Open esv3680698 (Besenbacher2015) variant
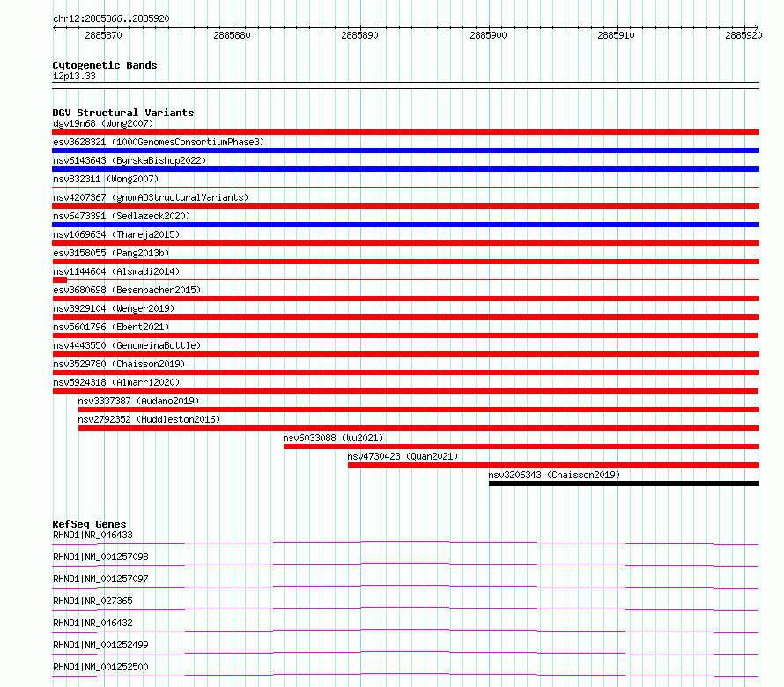Viewport: 784px width, 687px height. click(x=127, y=290)
